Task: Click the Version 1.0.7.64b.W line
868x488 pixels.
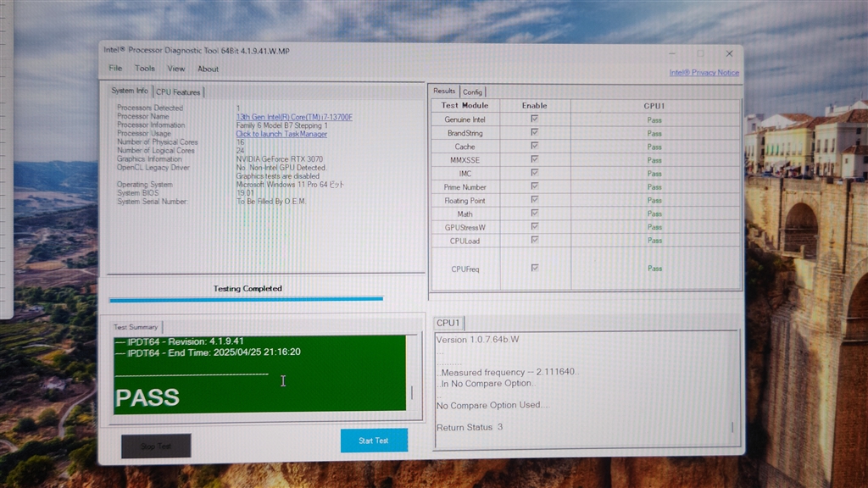Action: [x=478, y=339]
